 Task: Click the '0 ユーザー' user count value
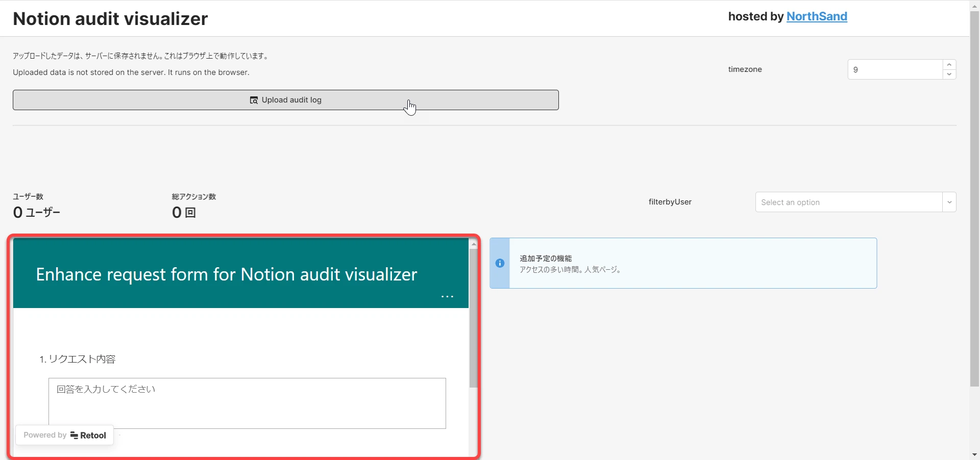(x=36, y=212)
